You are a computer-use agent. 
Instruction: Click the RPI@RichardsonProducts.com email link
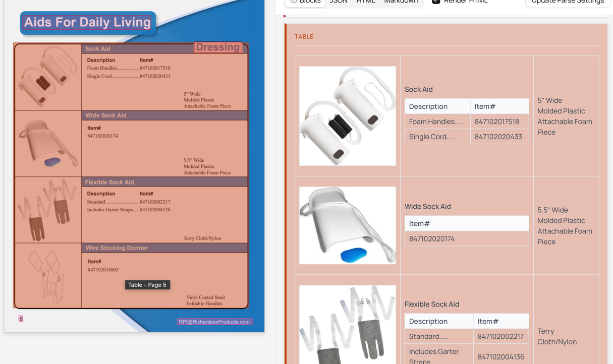[x=214, y=322]
